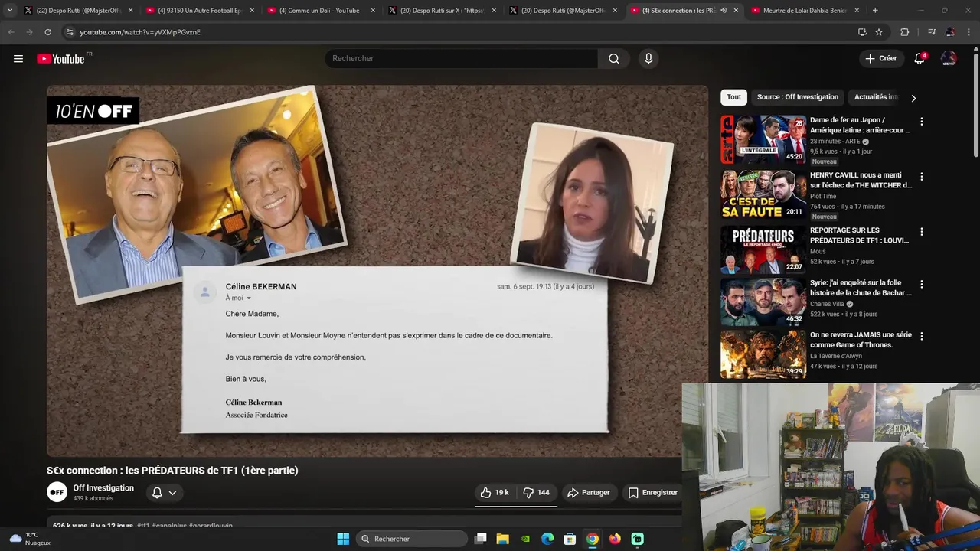Like the video with the thumbs-up 19 k
Image resolution: width=980 pixels, height=551 pixels.
(x=494, y=493)
